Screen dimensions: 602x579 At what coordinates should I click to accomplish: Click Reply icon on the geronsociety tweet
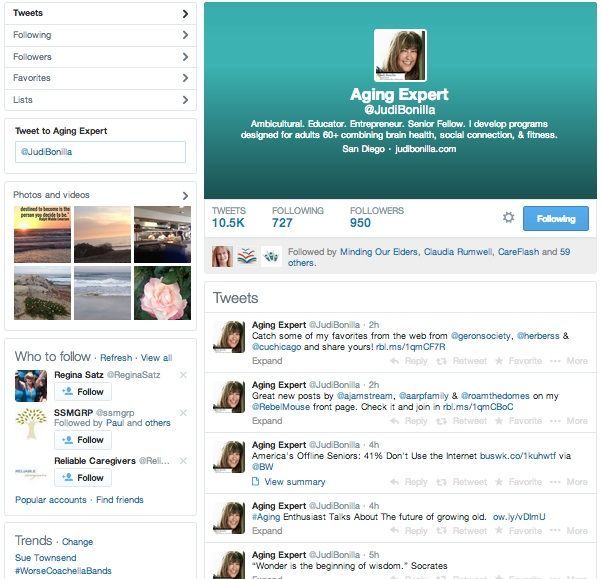(x=394, y=361)
